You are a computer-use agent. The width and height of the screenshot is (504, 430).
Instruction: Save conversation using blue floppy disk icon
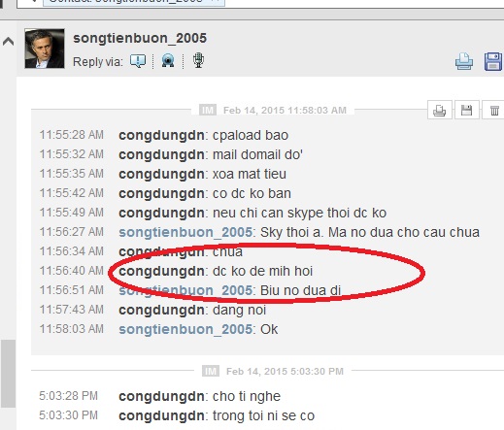(493, 61)
